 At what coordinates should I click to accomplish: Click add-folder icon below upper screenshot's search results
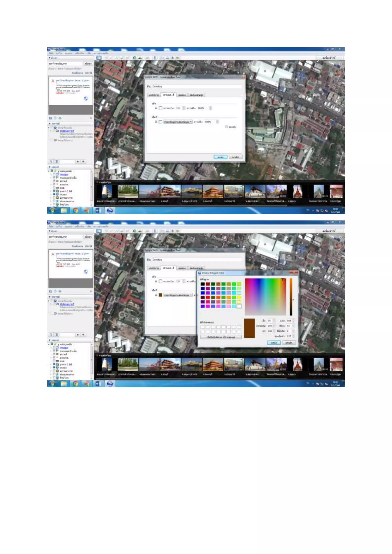coord(51,118)
